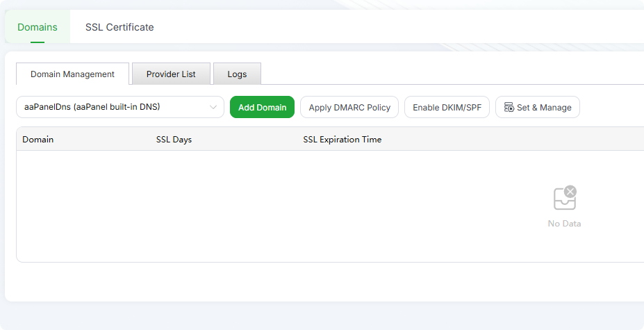Viewport: 644px width, 330px height.
Task: View the Logs tab
Action: (237, 74)
